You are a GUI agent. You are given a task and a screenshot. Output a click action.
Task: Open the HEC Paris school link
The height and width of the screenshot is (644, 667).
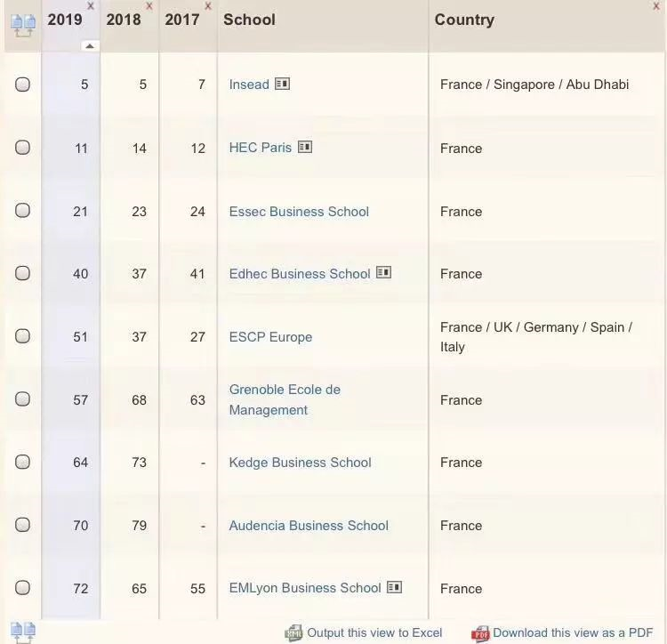click(x=261, y=148)
